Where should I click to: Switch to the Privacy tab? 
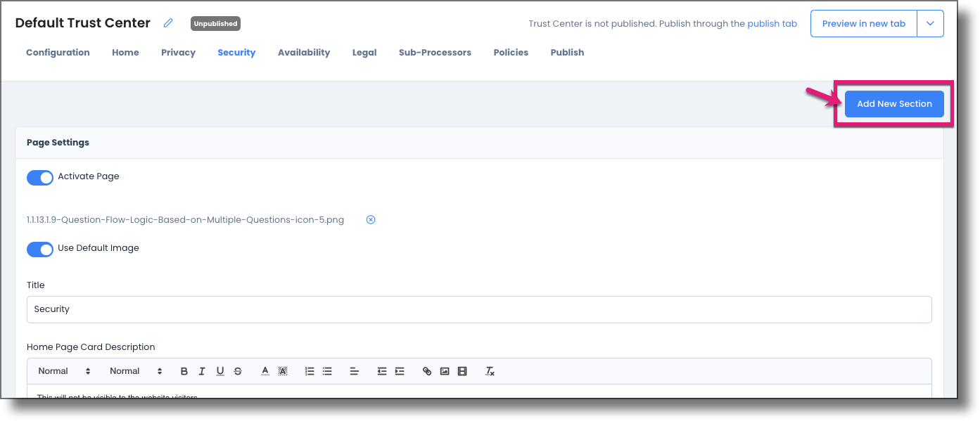coord(178,53)
